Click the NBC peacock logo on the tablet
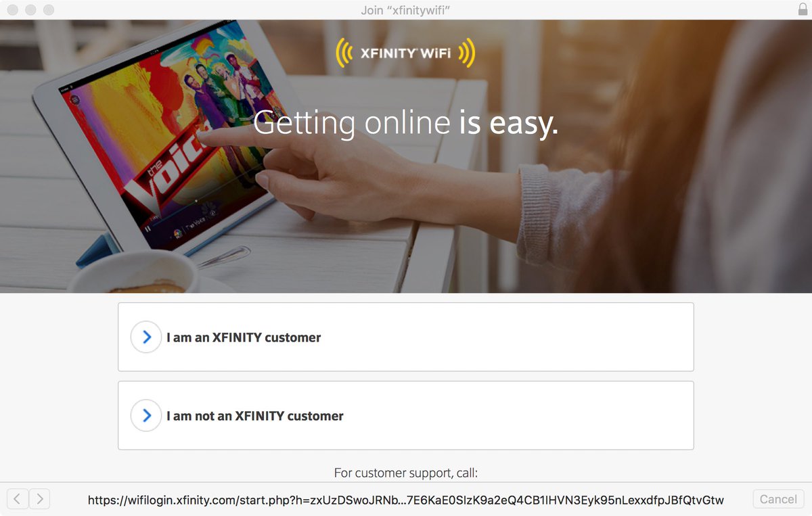Screen dimensions: 812x516 (178, 233)
